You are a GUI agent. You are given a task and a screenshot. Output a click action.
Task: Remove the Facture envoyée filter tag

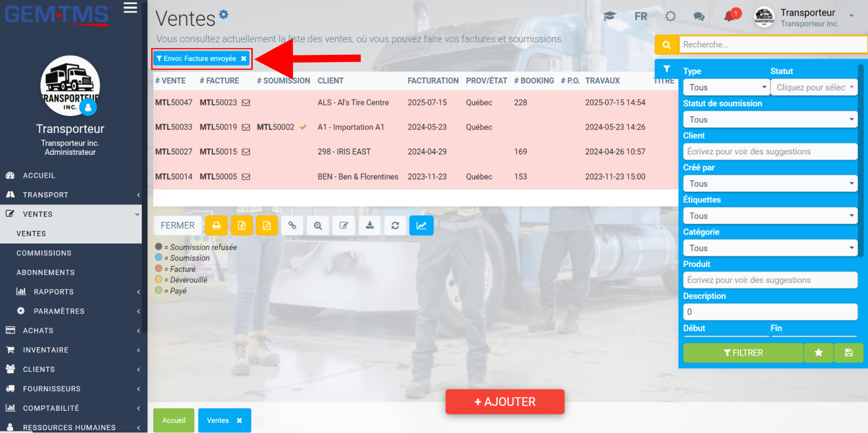(244, 58)
